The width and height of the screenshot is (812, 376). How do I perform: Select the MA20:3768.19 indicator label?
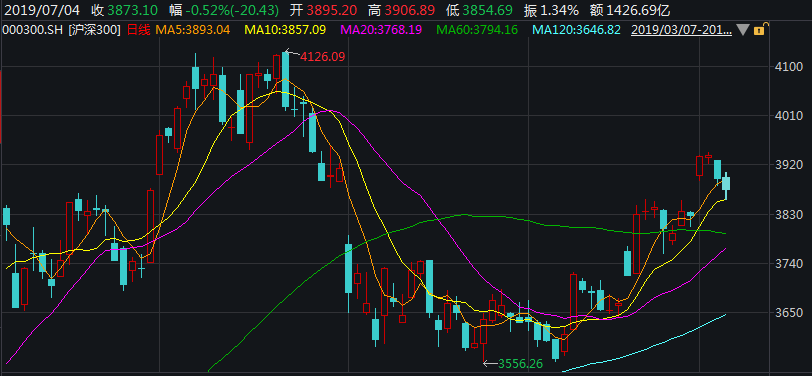(381, 30)
